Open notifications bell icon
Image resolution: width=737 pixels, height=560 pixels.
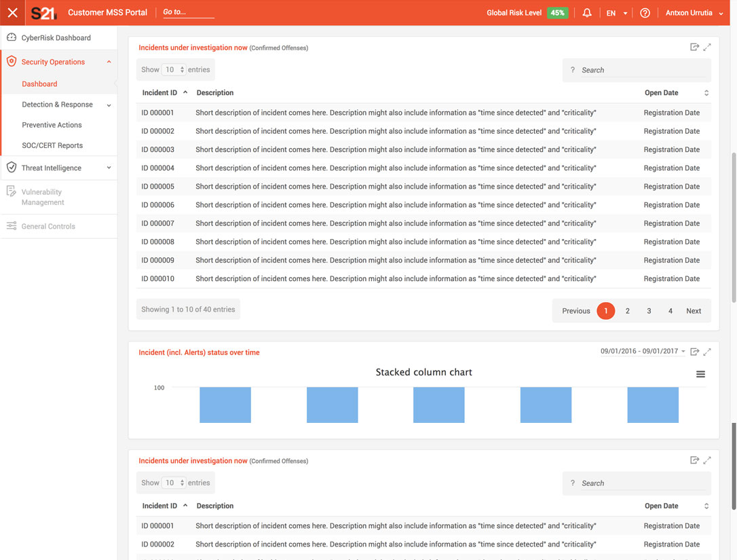(587, 13)
